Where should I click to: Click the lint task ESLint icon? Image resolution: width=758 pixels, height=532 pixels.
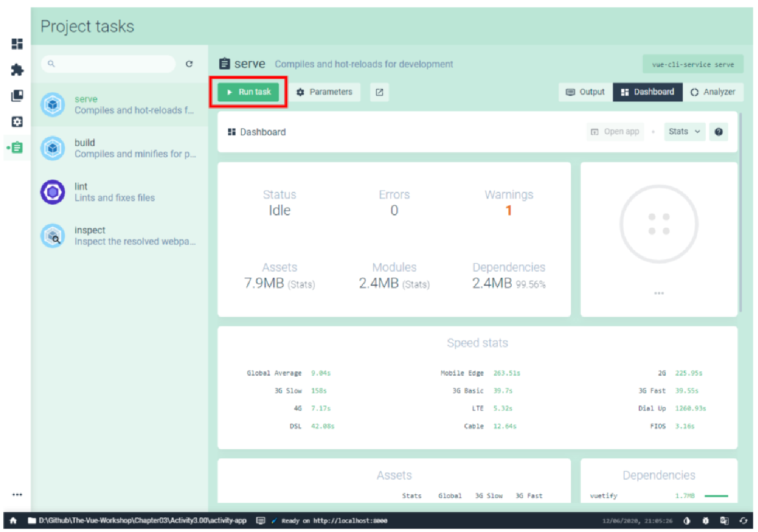(x=53, y=192)
